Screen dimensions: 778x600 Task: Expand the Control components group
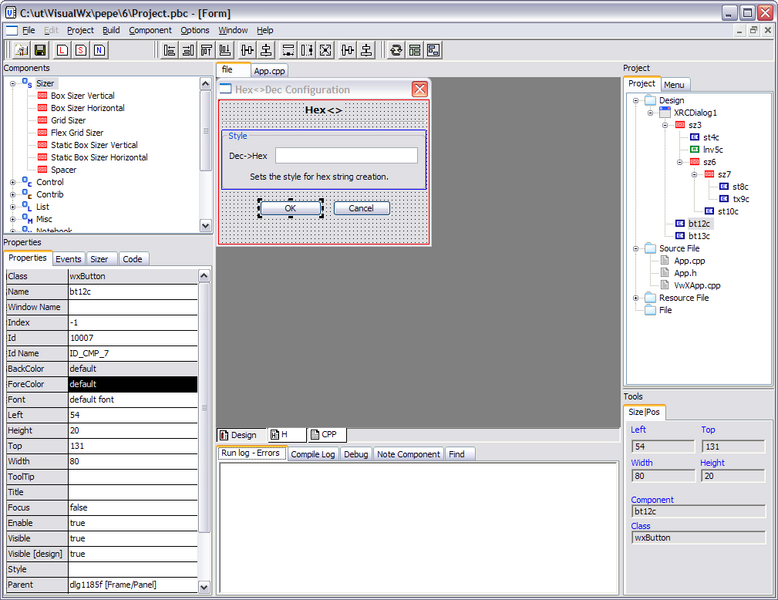point(13,183)
